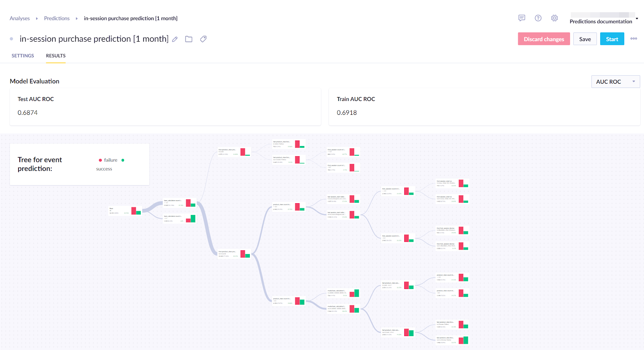Click the Help question-mark icon
644x350 pixels.
pyautogui.click(x=538, y=18)
